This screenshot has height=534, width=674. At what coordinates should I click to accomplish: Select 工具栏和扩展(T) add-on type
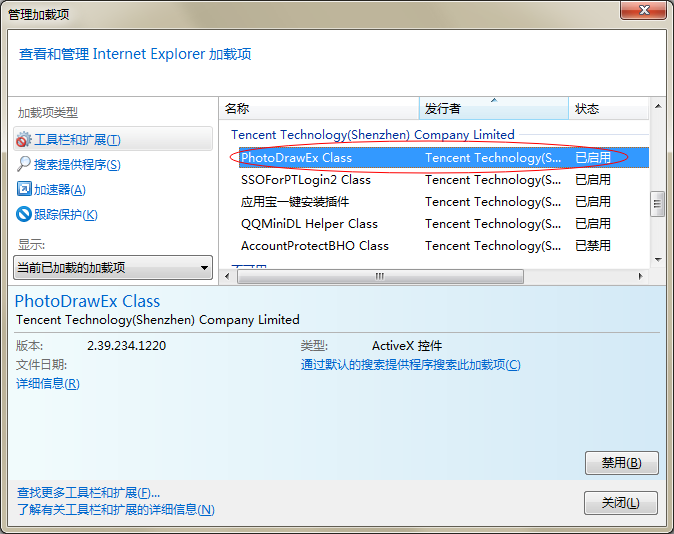tap(113, 139)
